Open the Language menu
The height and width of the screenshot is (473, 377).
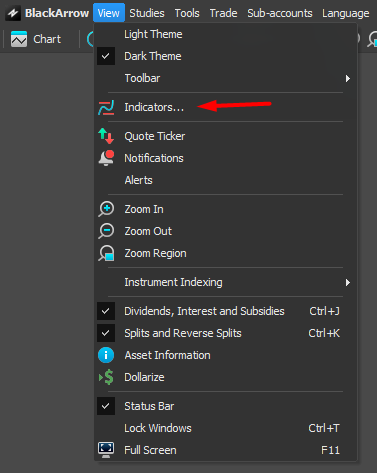pyautogui.click(x=345, y=13)
